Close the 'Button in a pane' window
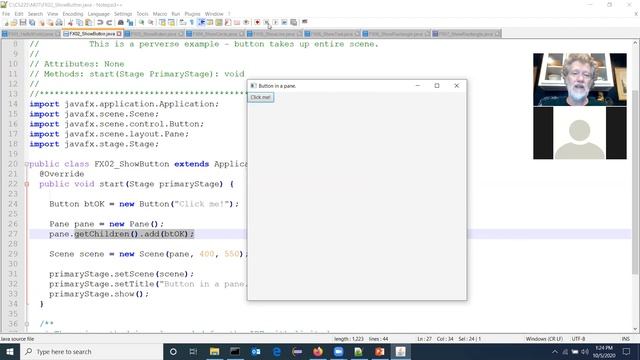 [456, 86]
